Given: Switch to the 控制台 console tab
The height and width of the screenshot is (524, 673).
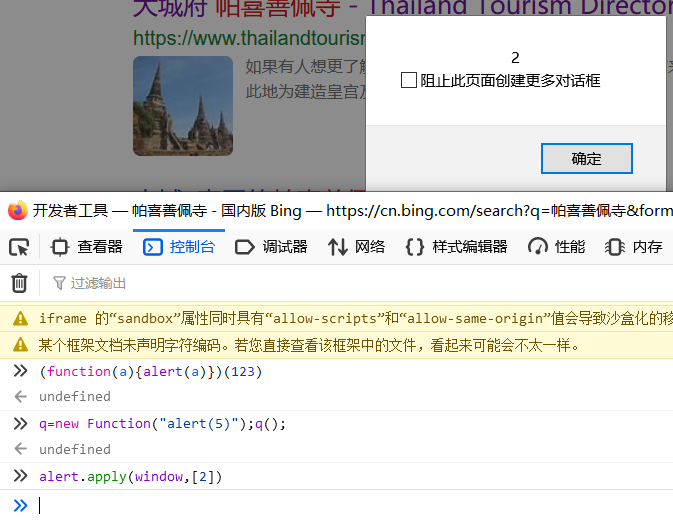Looking at the screenshot, I should (x=179, y=247).
